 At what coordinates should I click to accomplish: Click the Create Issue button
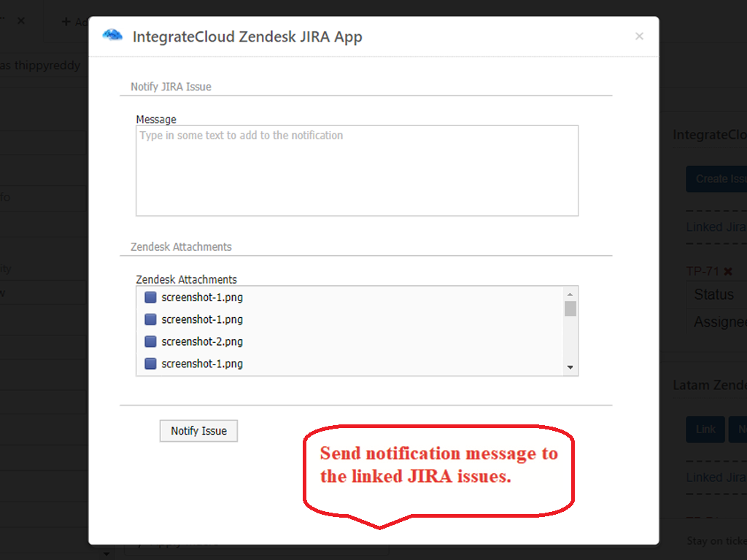tap(722, 179)
